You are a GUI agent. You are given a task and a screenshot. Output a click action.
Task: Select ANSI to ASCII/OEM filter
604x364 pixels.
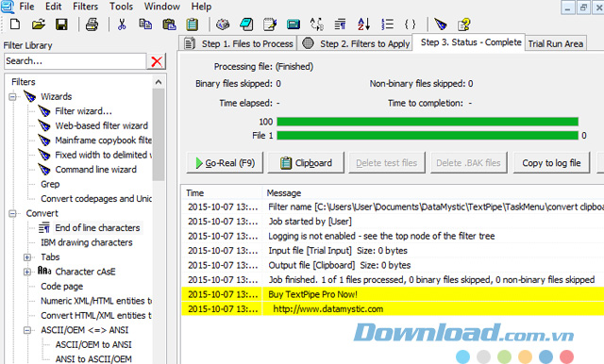coord(93,359)
